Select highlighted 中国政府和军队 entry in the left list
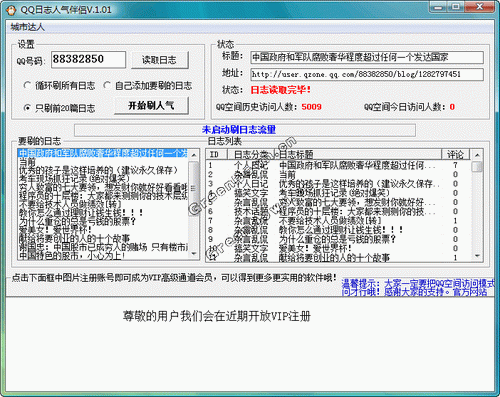Screen dimensions: 500x397 (103, 153)
